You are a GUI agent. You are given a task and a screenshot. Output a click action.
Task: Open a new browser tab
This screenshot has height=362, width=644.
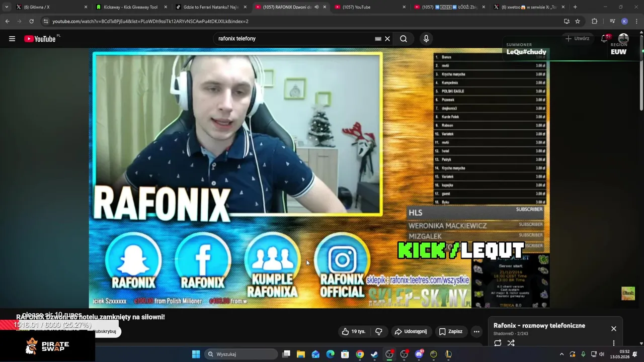tap(575, 7)
